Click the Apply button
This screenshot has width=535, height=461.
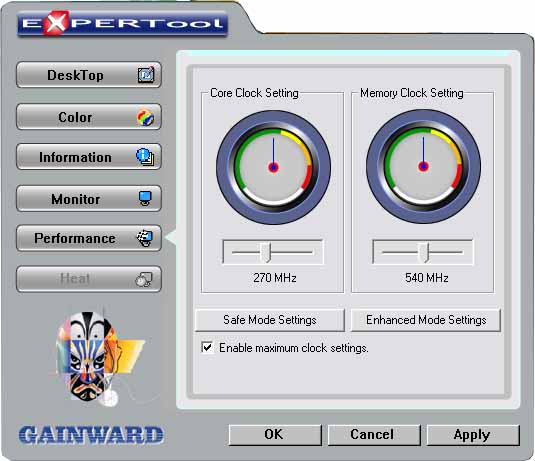click(473, 435)
